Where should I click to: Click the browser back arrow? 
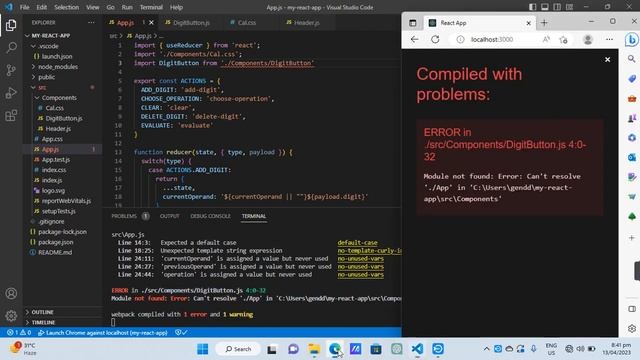pos(415,40)
